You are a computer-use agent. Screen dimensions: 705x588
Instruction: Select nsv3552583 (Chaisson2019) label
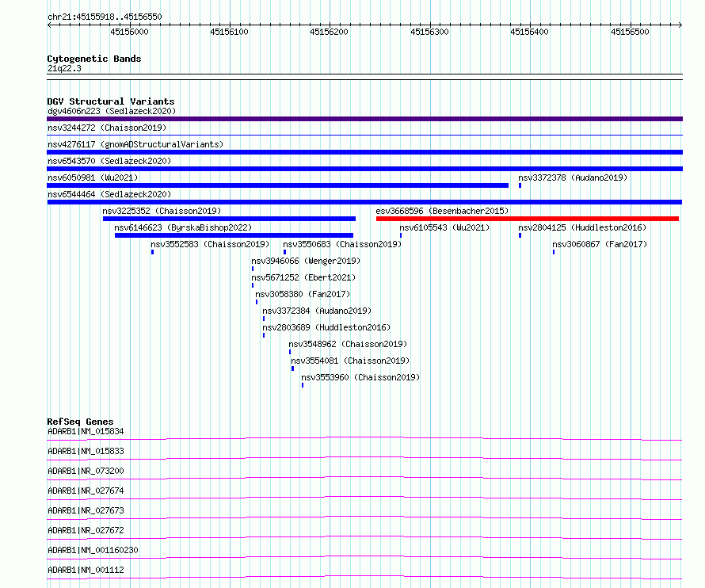click(210, 244)
